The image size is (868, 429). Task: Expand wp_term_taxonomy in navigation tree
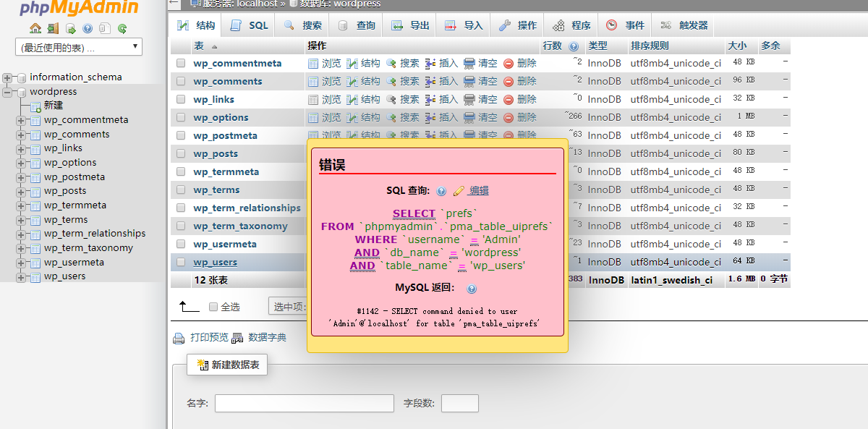tap(21, 248)
